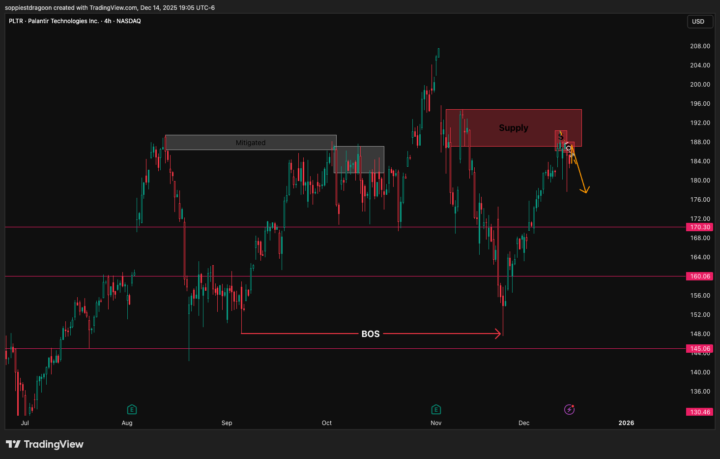Click the 145.06 price line label
Image resolution: width=720 pixels, height=459 pixels.
699,348
